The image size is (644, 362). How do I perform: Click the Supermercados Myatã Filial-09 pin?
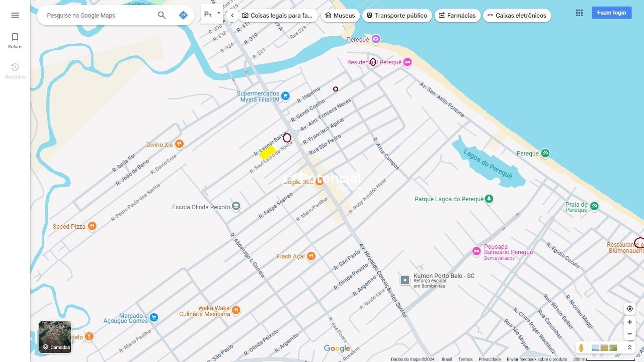click(285, 96)
